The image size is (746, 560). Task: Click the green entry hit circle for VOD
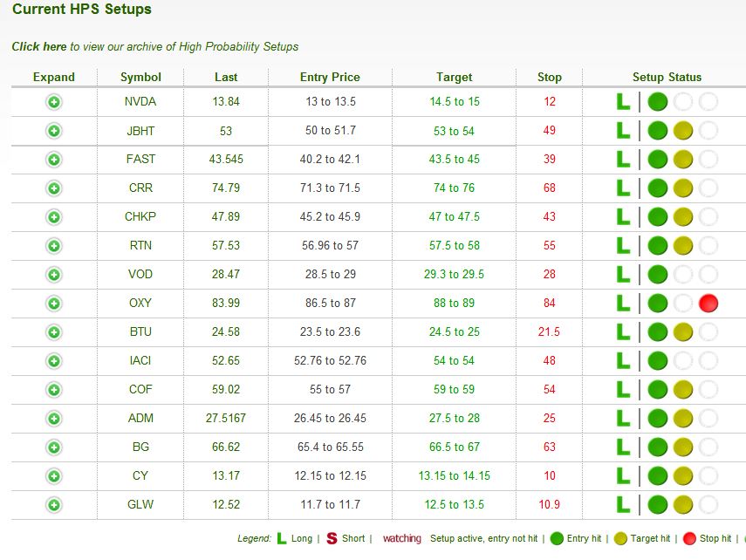click(658, 275)
